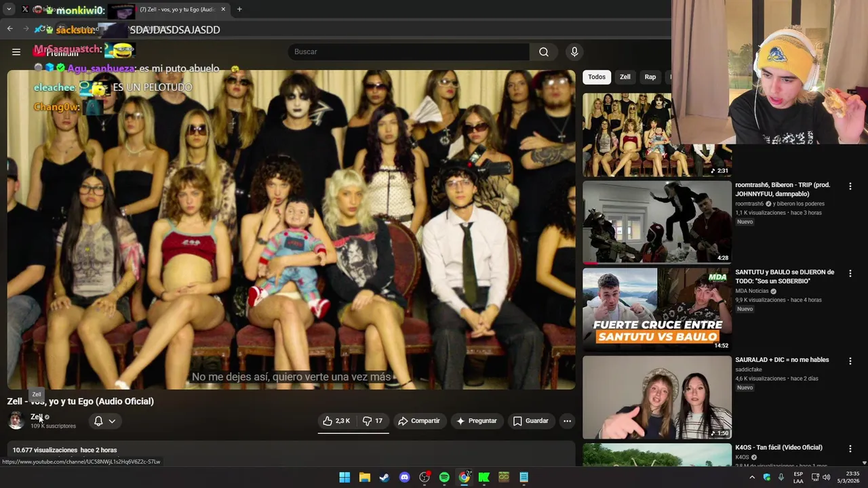The width and height of the screenshot is (868, 488).
Task: Click into the Buscar search field
Action: point(409,52)
